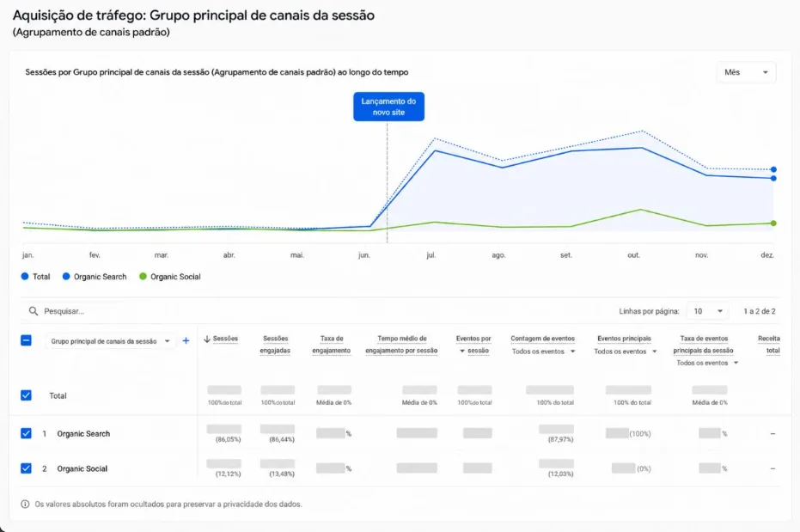Image resolution: width=800 pixels, height=532 pixels.
Task: Click the Lançamento do novo site annotation
Action: [x=388, y=107]
